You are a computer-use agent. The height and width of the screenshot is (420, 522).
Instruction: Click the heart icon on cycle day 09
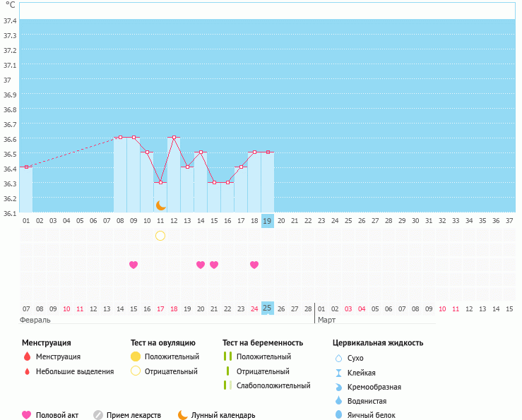click(x=134, y=265)
